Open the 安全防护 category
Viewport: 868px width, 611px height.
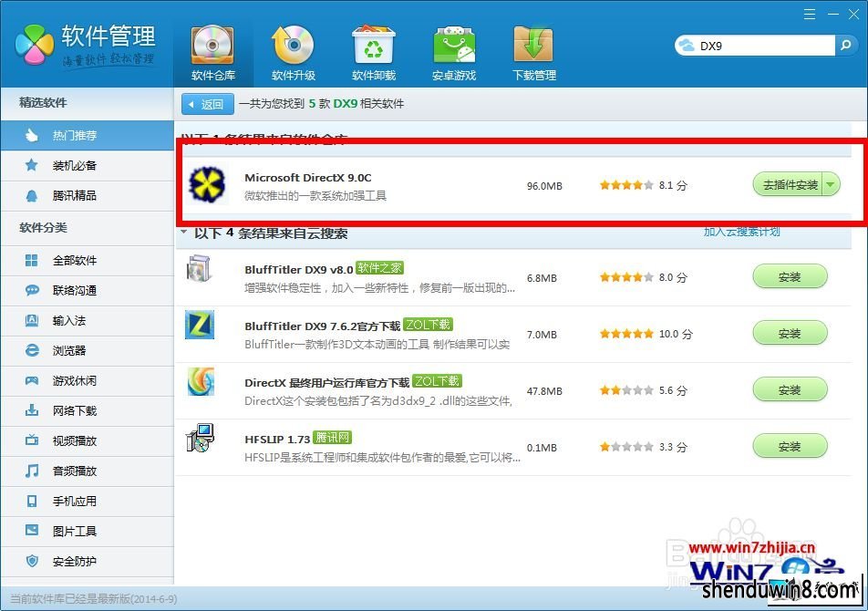pyautogui.click(x=87, y=561)
